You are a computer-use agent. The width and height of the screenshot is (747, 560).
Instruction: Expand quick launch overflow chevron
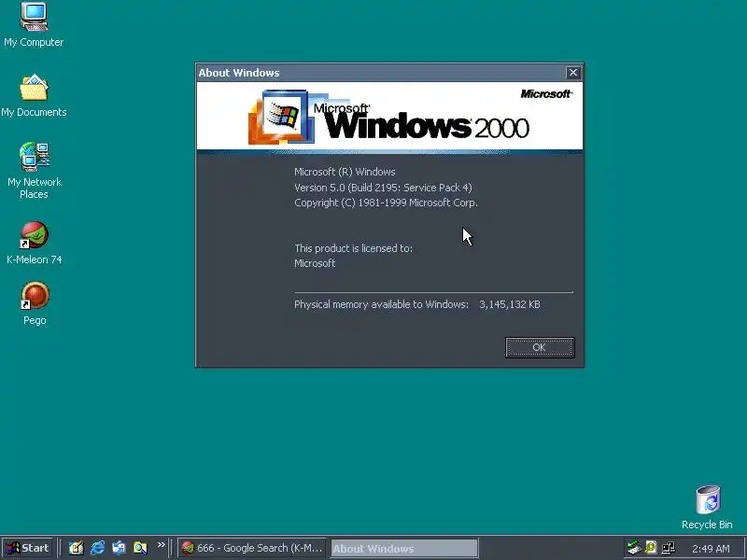click(x=161, y=545)
